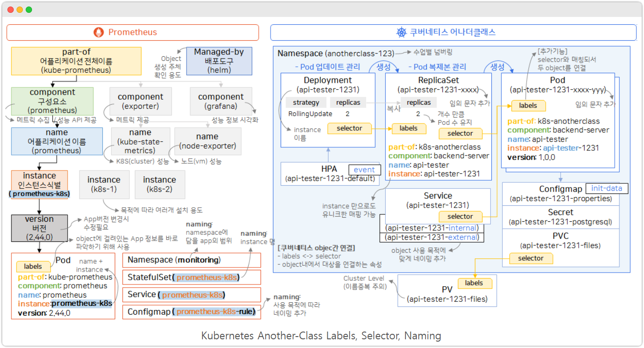Click the red close window button
The width and height of the screenshot is (644, 348).
tap(11, 10)
